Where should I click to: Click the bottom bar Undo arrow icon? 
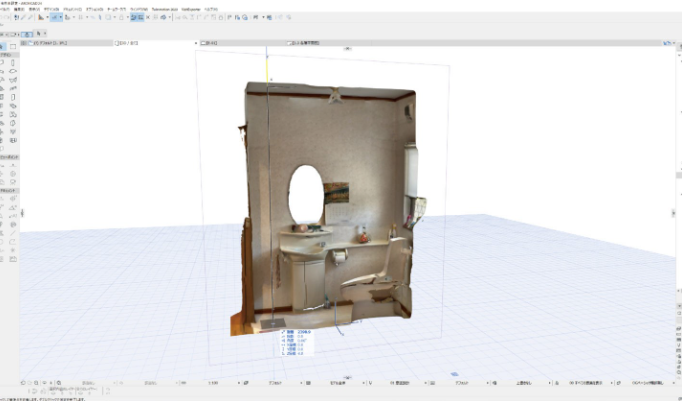point(23,383)
